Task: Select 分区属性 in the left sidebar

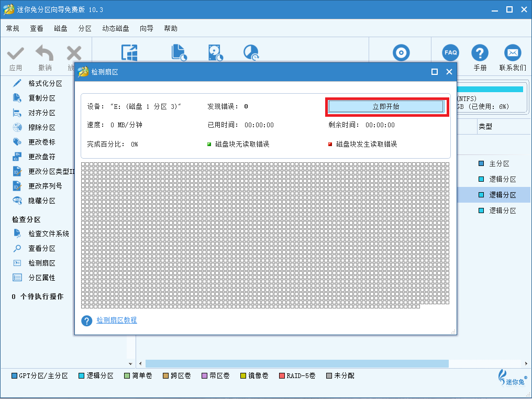Action: click(34, 278)
